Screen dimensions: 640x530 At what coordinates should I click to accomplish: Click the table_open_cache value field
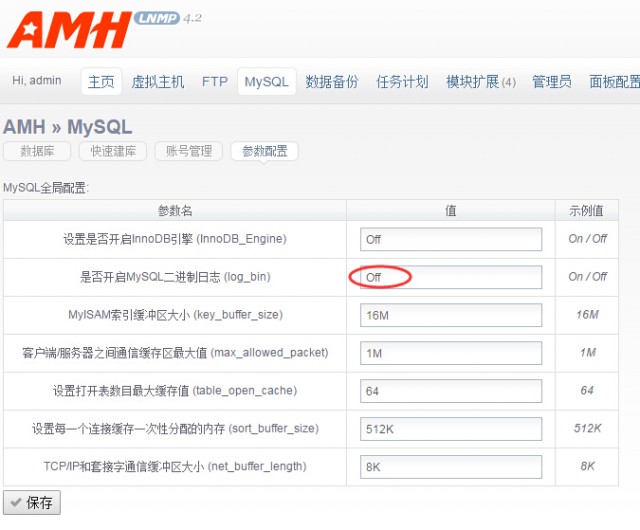coord(451,391)
